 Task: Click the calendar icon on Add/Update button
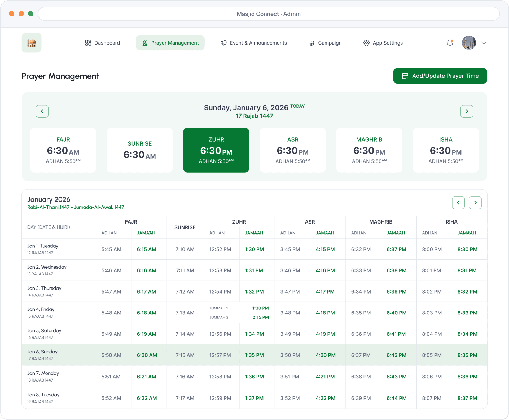pyautogui.click(x=405, y=76)
